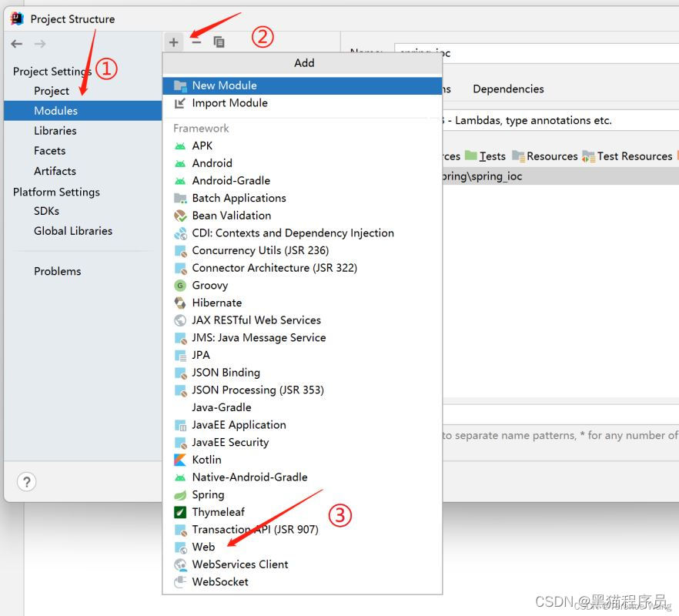Choose Import Module from Add menu
679x616 pixels.
[x=303, y=103]
